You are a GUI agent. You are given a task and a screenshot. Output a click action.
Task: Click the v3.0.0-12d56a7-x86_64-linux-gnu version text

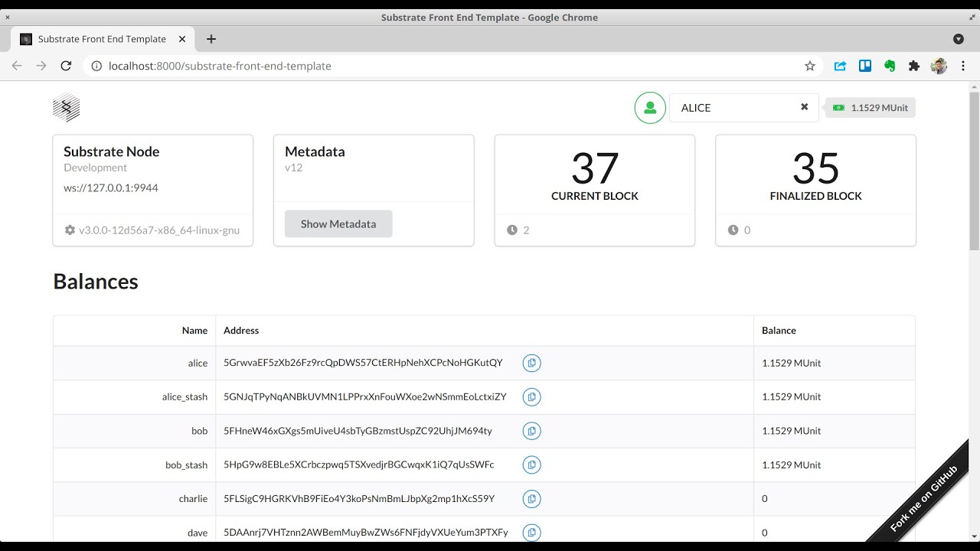tap(159, 230)
